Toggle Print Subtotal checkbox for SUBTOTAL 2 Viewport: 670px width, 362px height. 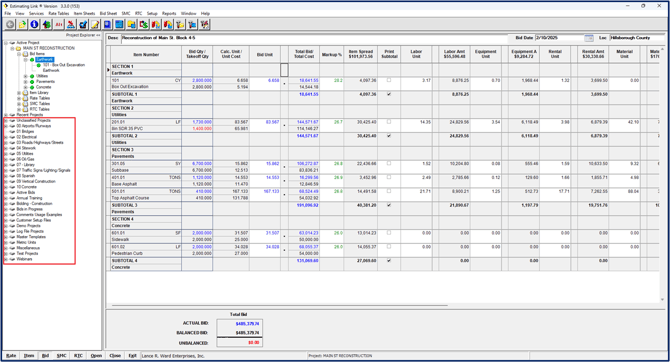(x=389, y=136)
